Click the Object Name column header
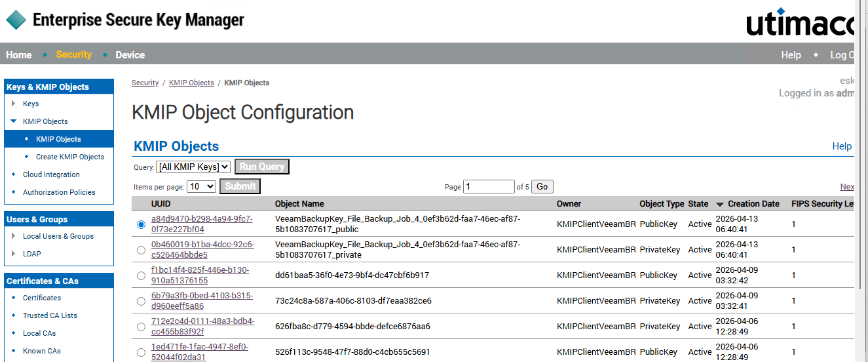Image resolution: width=868 pixels, height=362 pixels. pos(299,204)
